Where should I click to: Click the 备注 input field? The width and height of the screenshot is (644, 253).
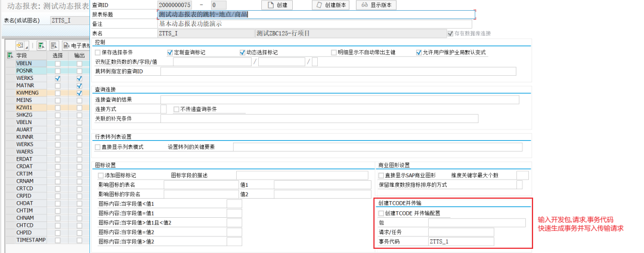tap(315, 24)
